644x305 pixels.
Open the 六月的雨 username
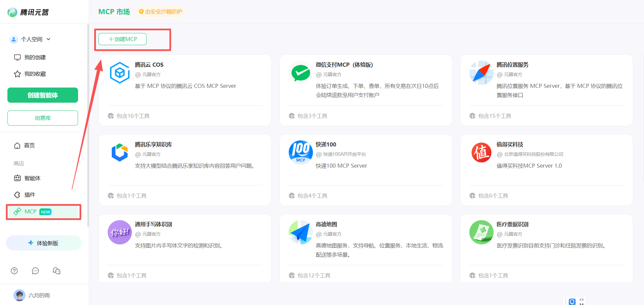[39, 295]
